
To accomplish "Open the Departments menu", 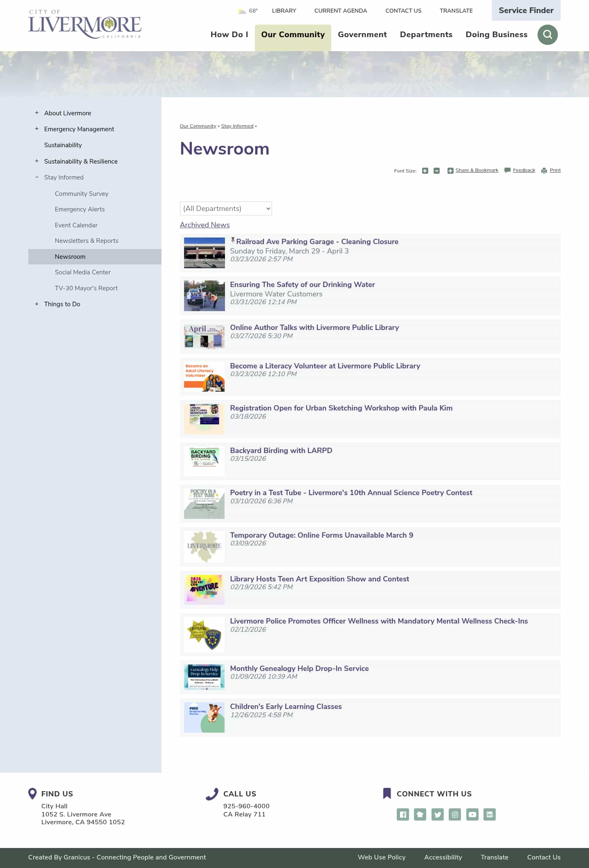I will click(x=426, y=35).
